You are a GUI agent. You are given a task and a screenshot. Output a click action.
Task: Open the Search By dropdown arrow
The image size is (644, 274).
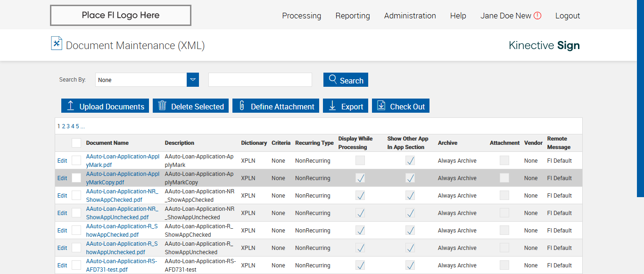point(193,80)
